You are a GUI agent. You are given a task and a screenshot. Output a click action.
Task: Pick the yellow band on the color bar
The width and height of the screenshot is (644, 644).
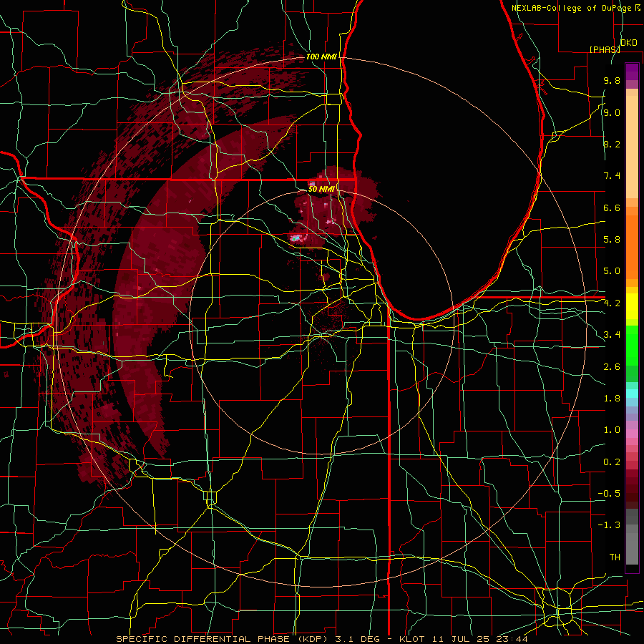[x=632, y=306]
